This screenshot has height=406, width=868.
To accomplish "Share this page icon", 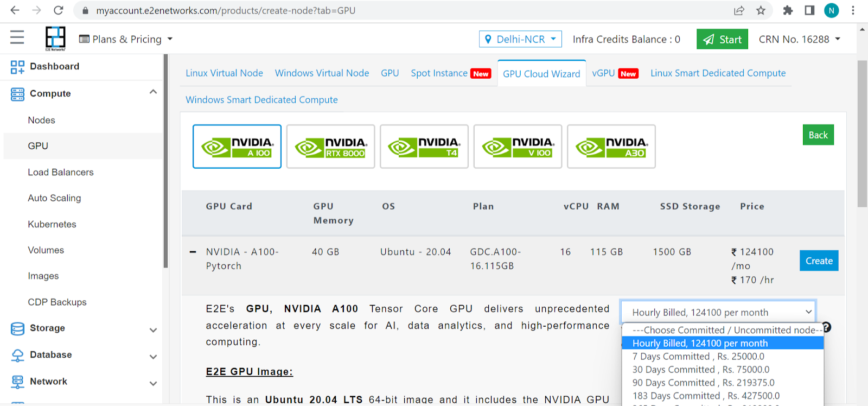I will [x=739, y=10].
